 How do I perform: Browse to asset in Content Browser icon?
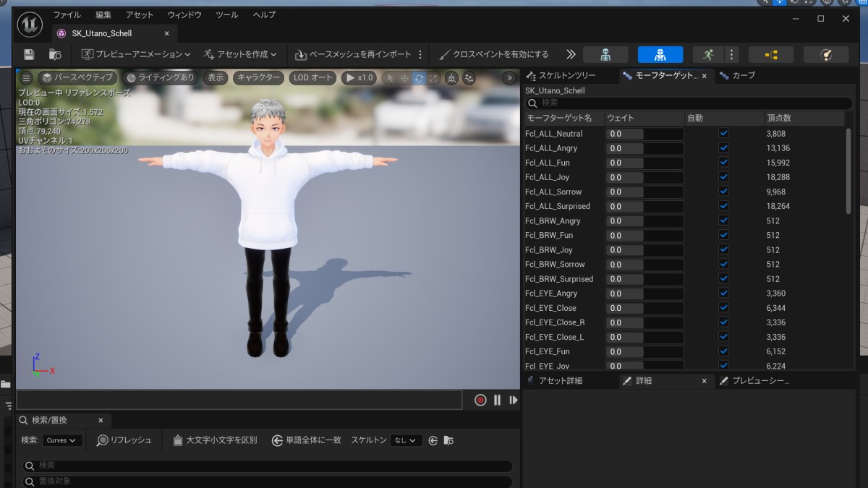pyautogui.click(x=55, y=54)
